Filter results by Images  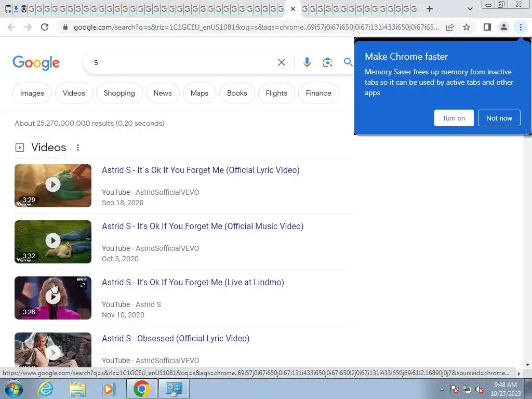coord(32,93)
